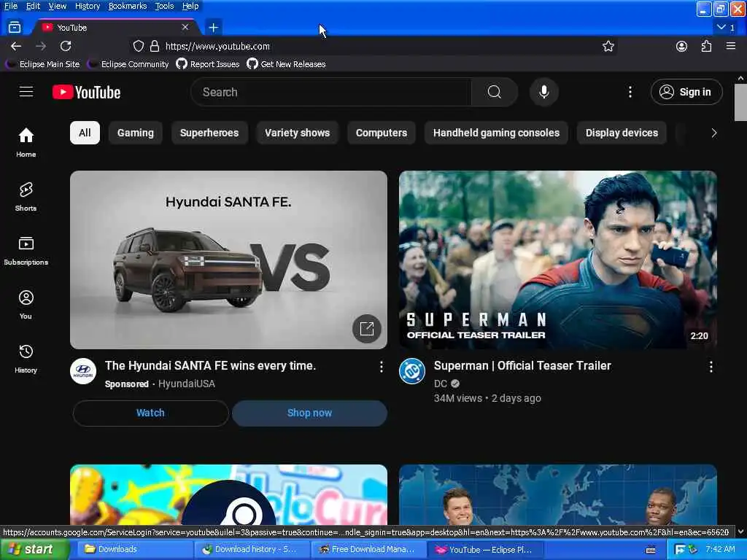Open browser account profile icon
Viewport: 747px width, 560px height.
coord(681,46)
